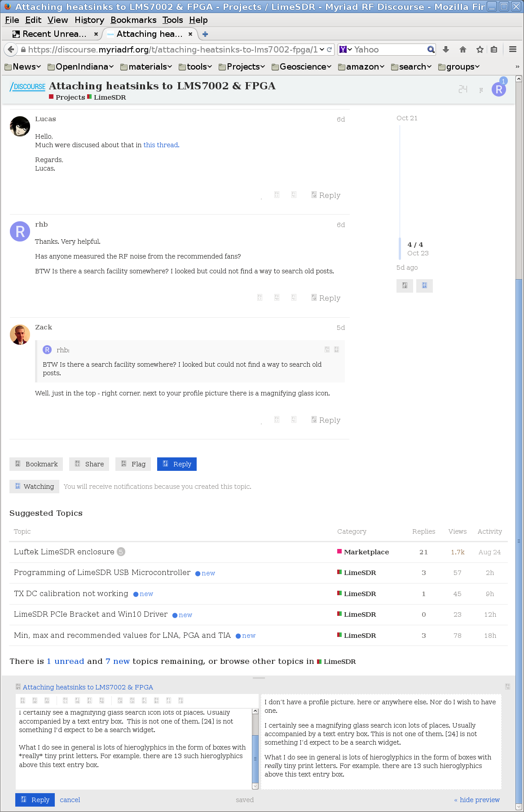Expand the amazon bookmarks folder
The image size is (524, 812).
tap(361, 67)
